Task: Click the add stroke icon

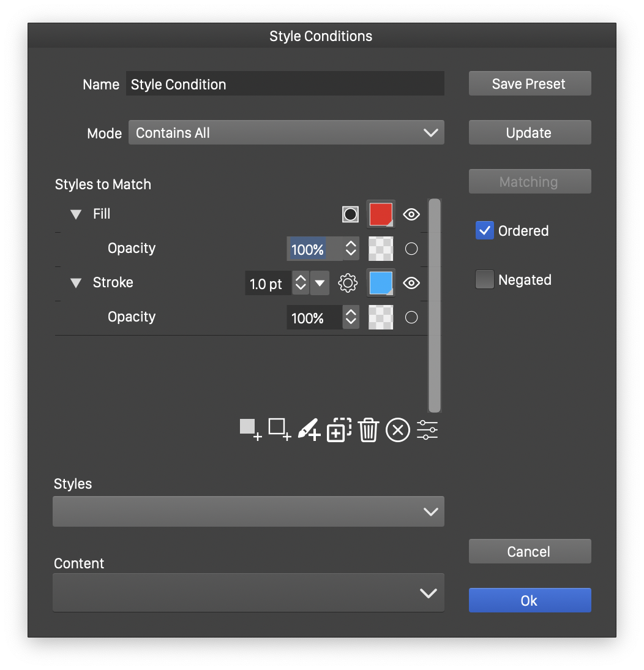Action: pos(279,429)
